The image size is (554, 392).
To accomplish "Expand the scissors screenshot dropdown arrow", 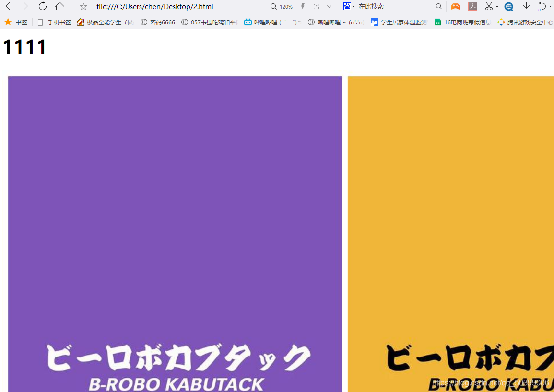I will point(497,6).
